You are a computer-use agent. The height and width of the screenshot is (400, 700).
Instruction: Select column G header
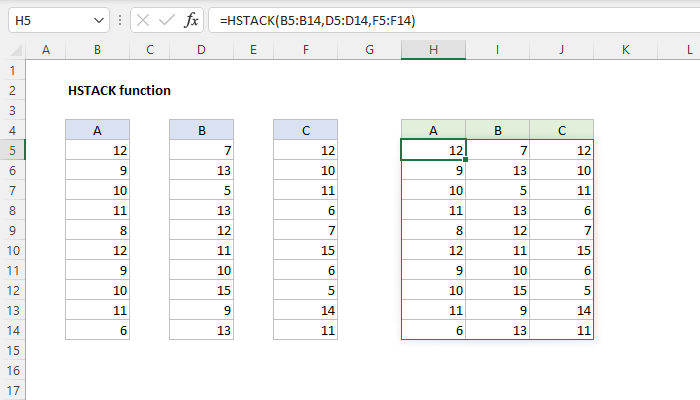(x=369, y=50)
